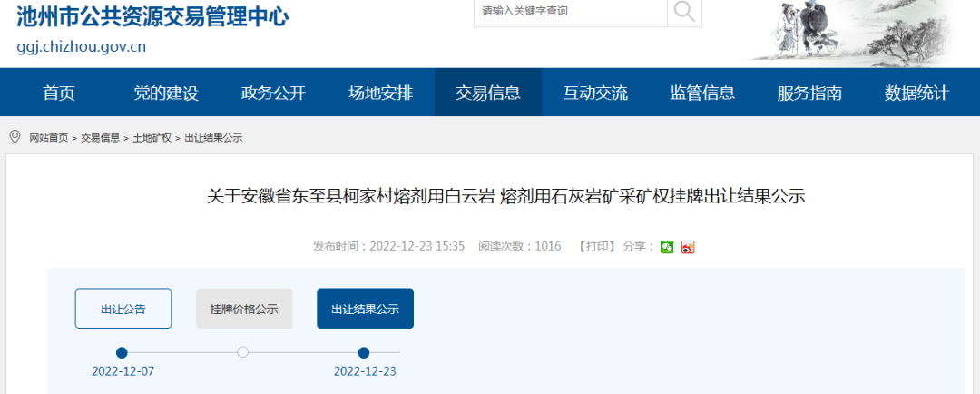Share page via WeChat icon

point(667,247)
